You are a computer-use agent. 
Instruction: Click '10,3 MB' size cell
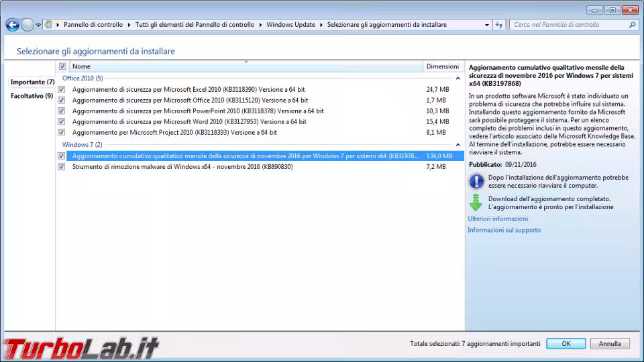(x=437, y=111)
